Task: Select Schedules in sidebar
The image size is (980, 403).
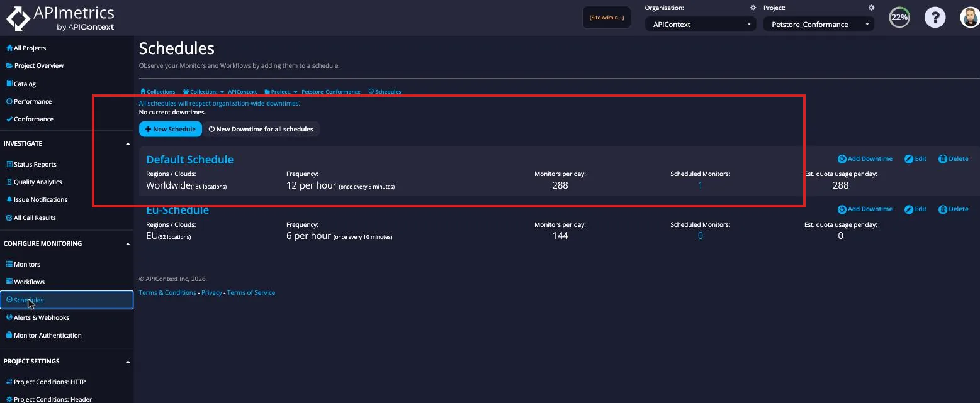Action: [x=67, y=300]
